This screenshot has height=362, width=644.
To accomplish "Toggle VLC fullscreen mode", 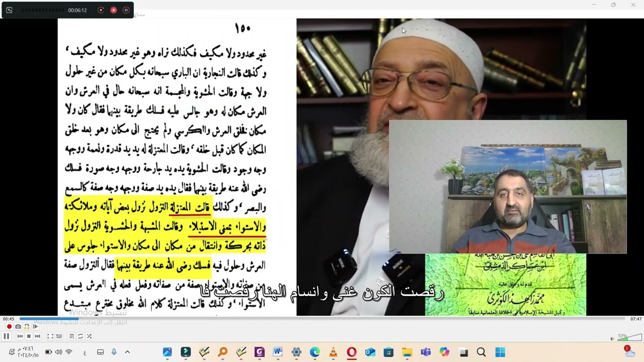I will click(50, 336).
